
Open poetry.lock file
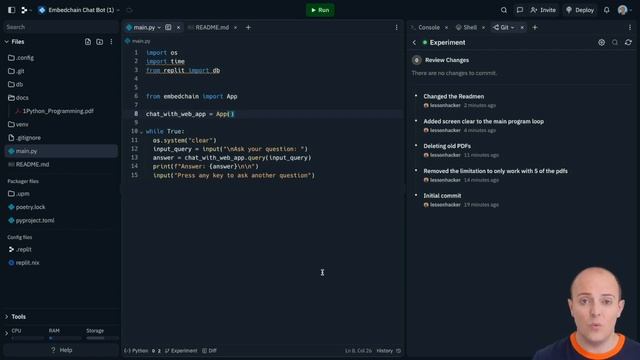tap(61, 207)
